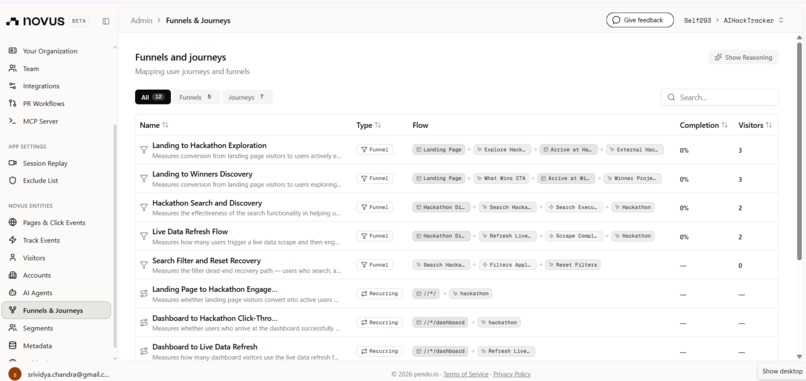Click funnel icon beside Live Data Refresh Flow
The width and height of the screenshot is (806, 381).
144,236
